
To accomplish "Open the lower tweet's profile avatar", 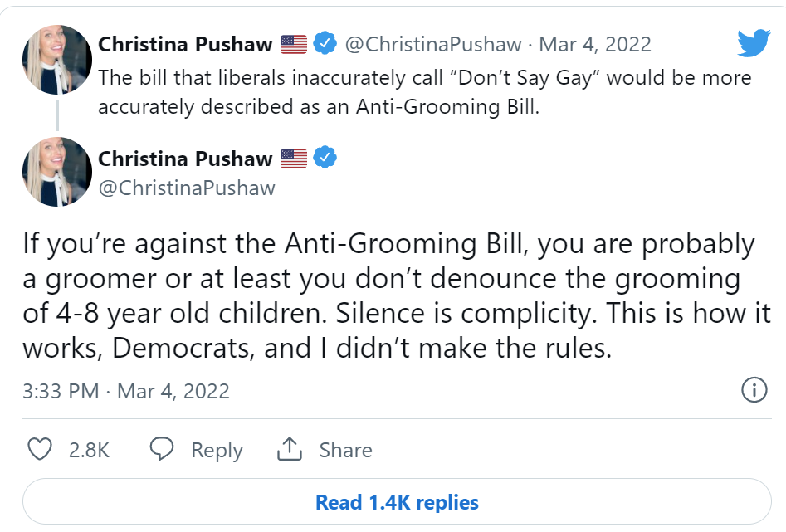I will 56,172.
